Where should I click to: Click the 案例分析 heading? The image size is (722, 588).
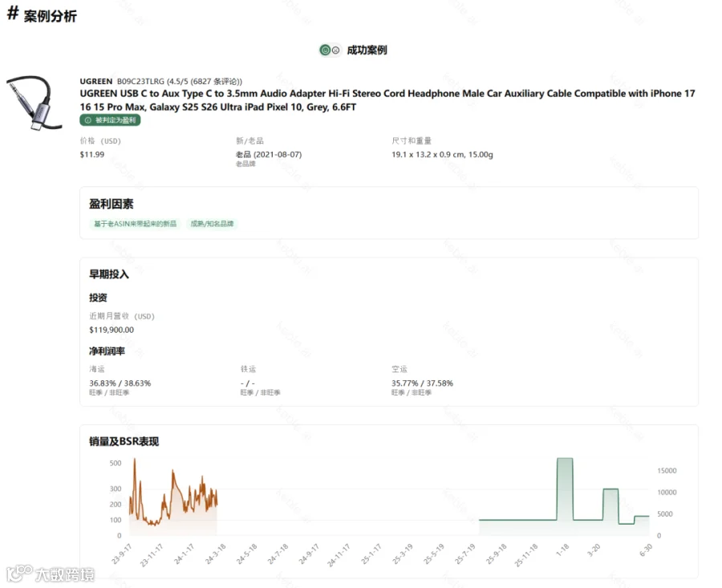(51, 16)
